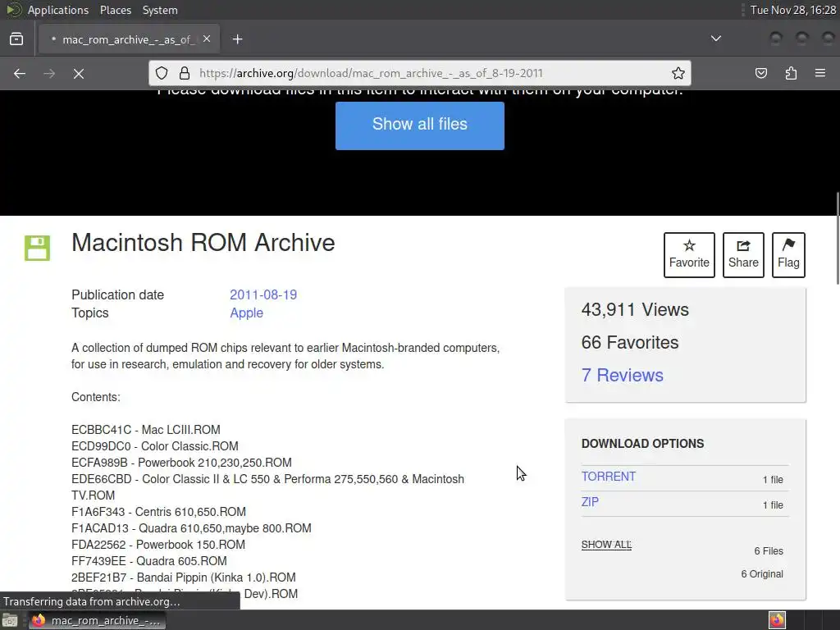Viewport: 840px width, 630px height.
Task: Open the tracking protection shield icon
Action: 162,73
